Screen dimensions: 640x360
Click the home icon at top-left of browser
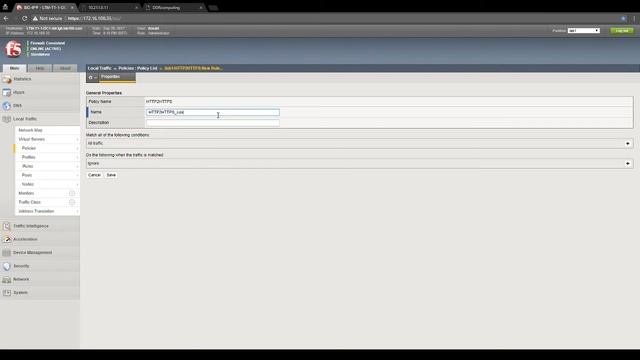[5, 7]
